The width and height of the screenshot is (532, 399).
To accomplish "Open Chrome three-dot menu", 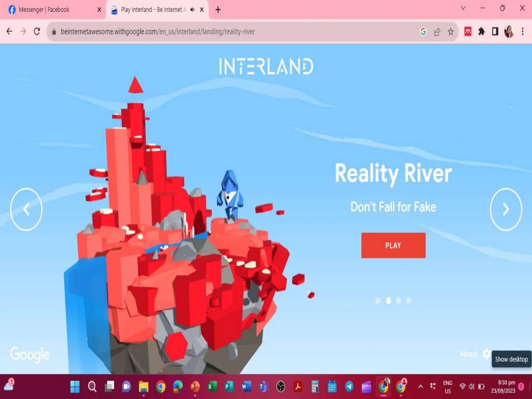I will [x=523, y=32].
